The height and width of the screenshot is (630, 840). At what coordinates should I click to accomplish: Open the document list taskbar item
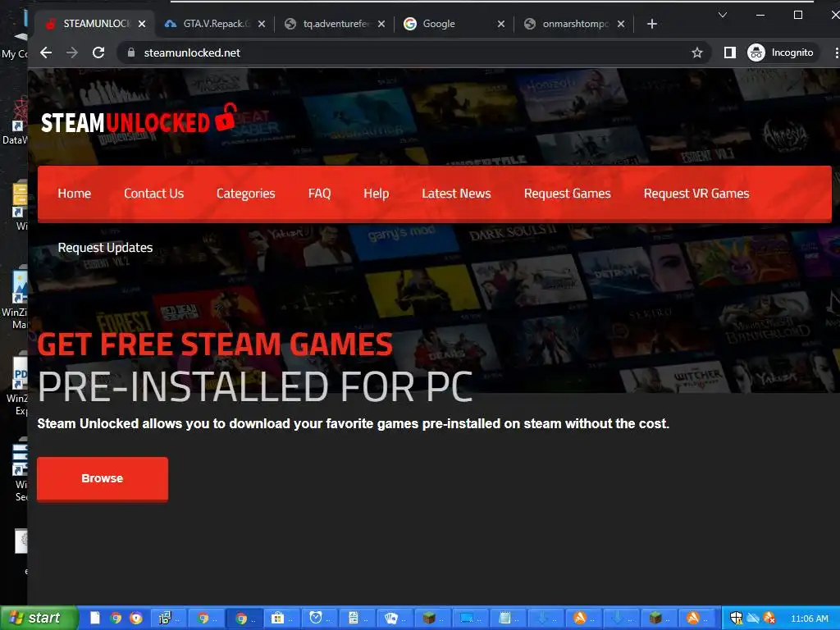click(357, 619)
